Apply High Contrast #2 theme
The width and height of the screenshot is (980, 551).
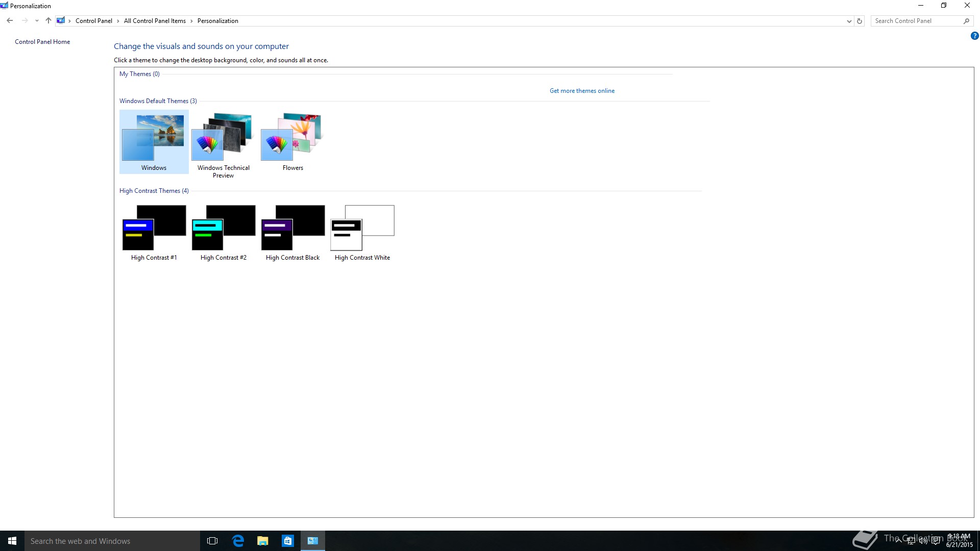click(x=224, y=233)
